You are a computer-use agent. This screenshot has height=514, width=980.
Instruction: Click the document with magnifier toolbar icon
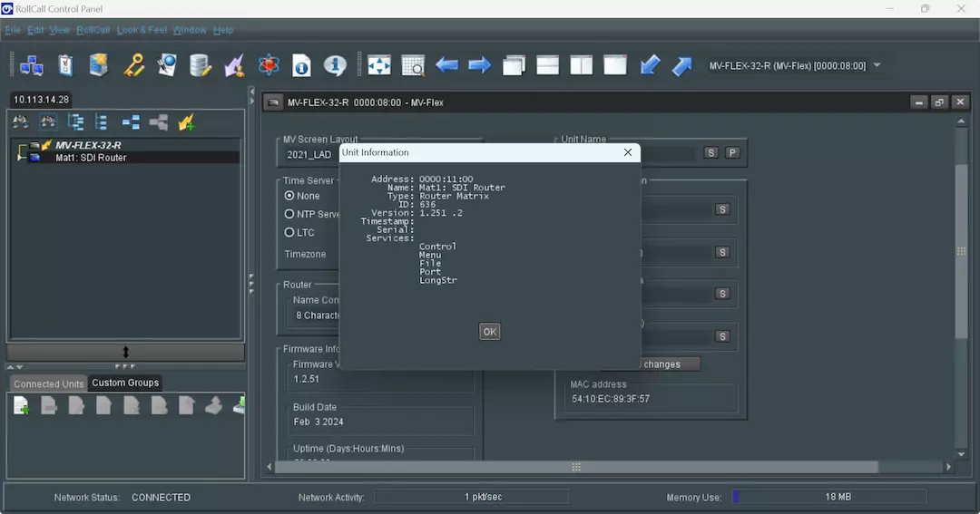pyautogui.click(x=167, y=65)
